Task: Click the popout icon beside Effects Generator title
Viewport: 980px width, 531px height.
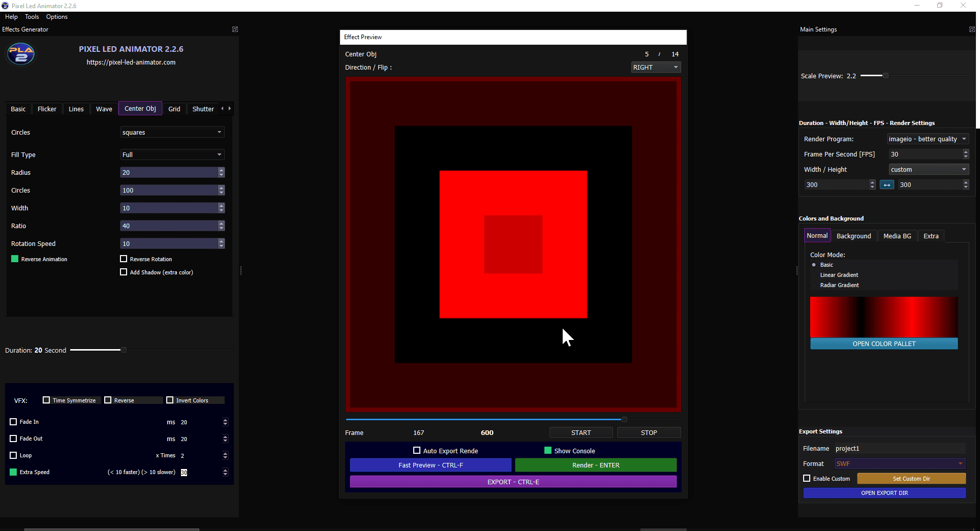Action: (x=235, y=29)
